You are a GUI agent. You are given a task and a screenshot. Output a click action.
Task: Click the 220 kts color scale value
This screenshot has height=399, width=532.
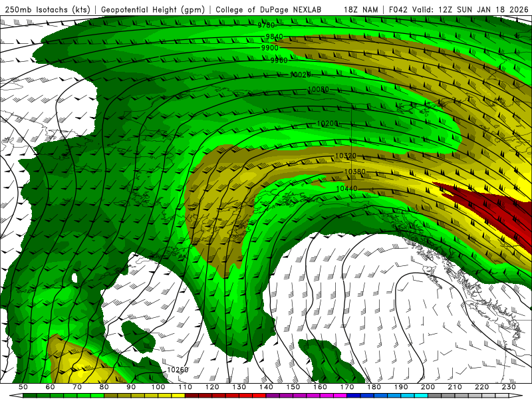click(x=482, y=387)
